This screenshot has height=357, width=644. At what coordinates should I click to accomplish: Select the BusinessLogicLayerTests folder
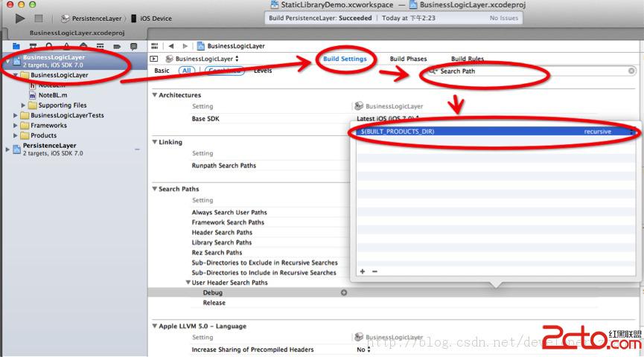coord(67,115)
